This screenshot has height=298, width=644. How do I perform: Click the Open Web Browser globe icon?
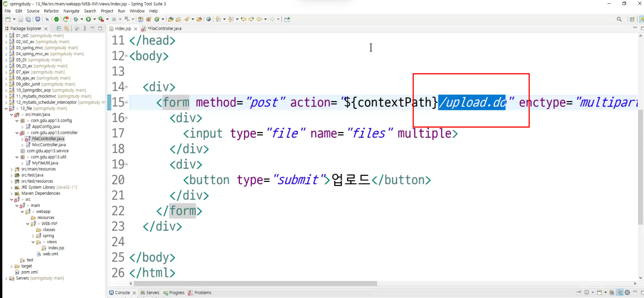208,19
